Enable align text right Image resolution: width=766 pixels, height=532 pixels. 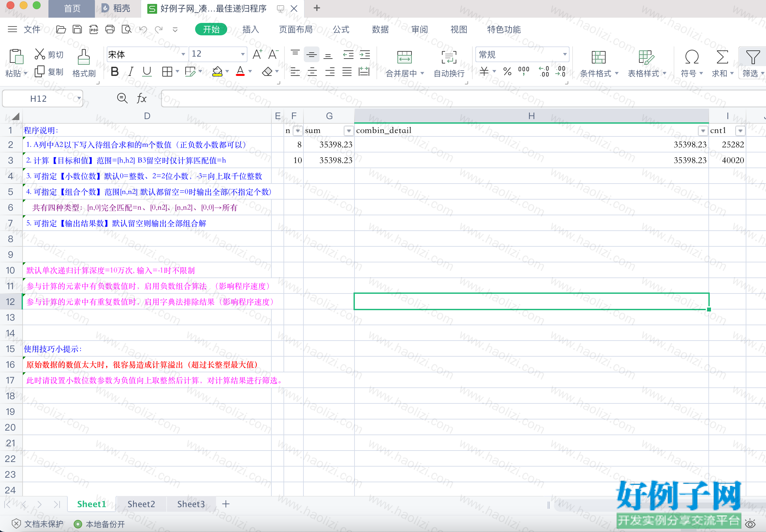(330, 72)
